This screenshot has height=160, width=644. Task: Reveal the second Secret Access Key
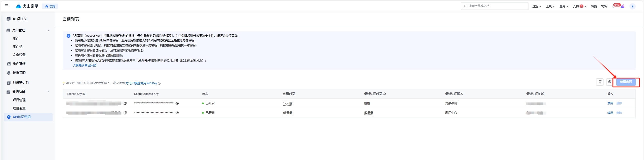[x=177, y=113]
